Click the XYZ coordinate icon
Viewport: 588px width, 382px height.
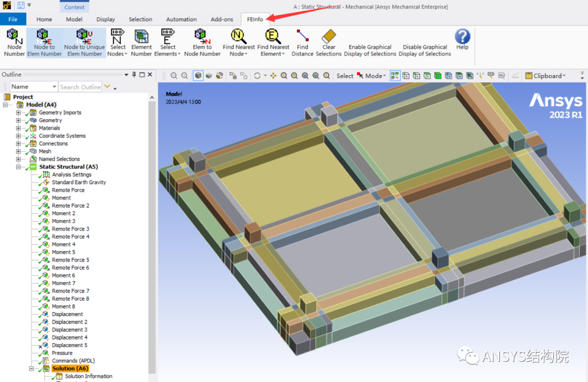tap(480, 76)
